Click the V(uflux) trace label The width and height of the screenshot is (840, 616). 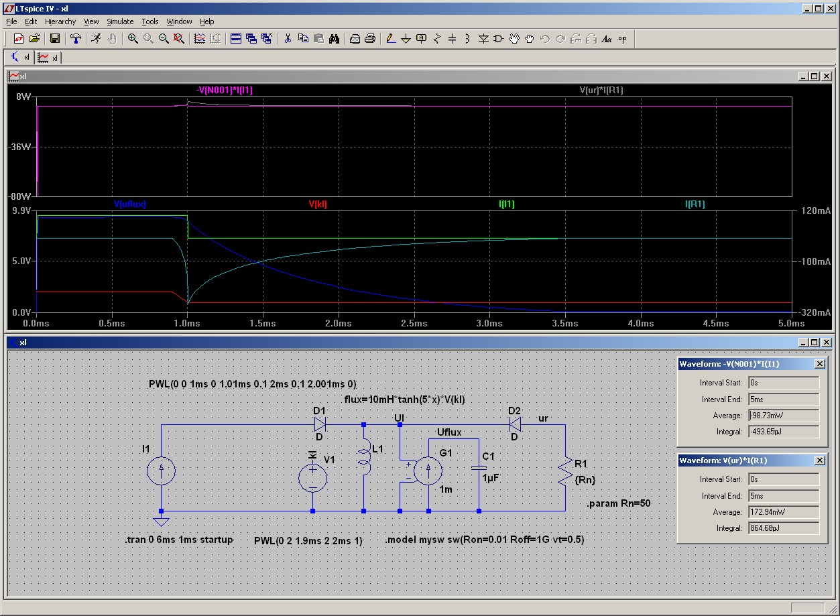(x=130, y=204)
